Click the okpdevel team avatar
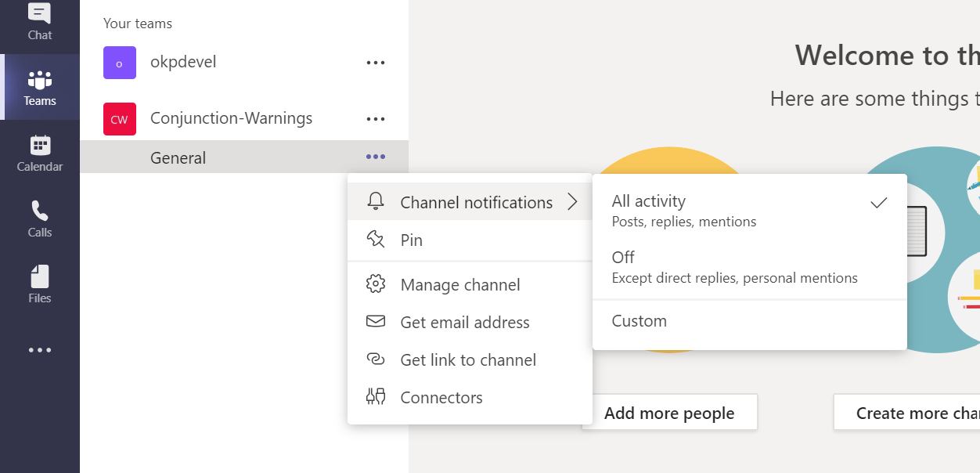980x473 pixels. (120, 63)
